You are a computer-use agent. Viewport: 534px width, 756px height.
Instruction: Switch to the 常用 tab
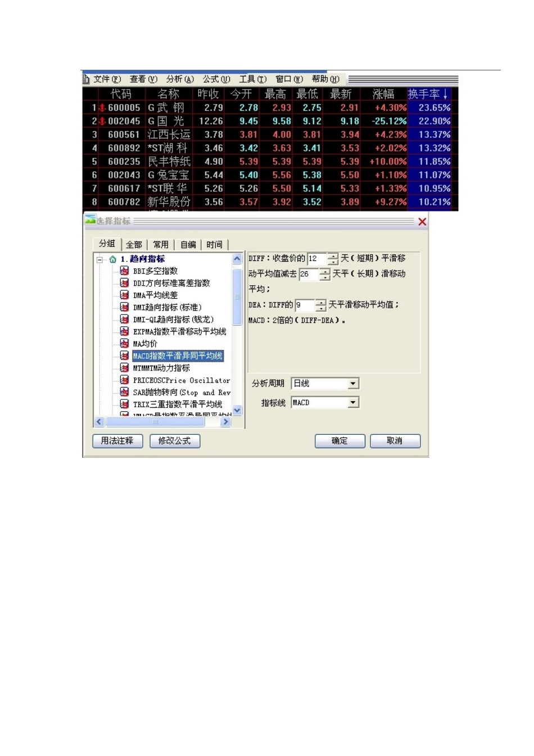coord(161,245)
